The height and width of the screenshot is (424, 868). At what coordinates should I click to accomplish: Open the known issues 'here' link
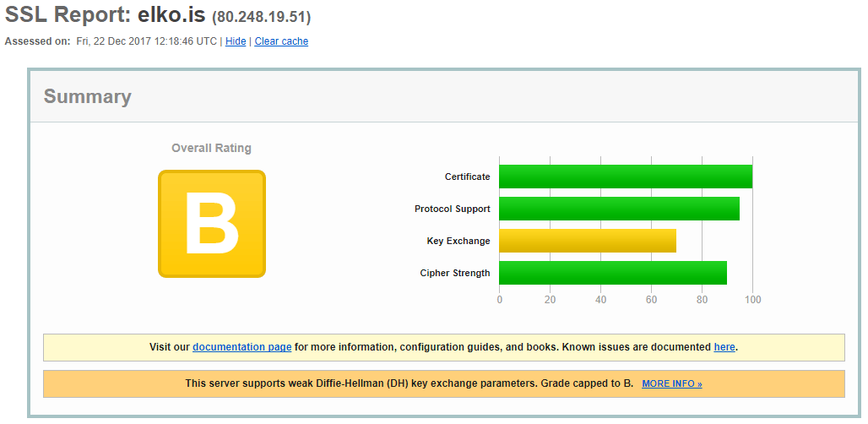click(724, 347)
